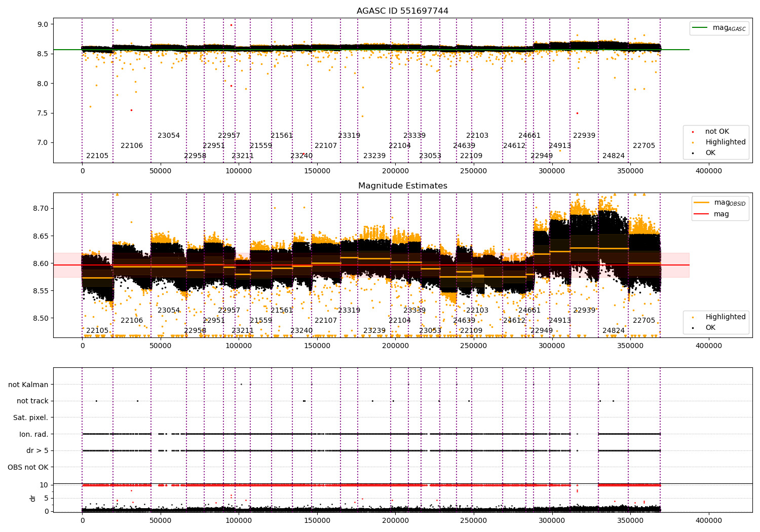Click OBSID label 22705 in top plot

point(644,146)
